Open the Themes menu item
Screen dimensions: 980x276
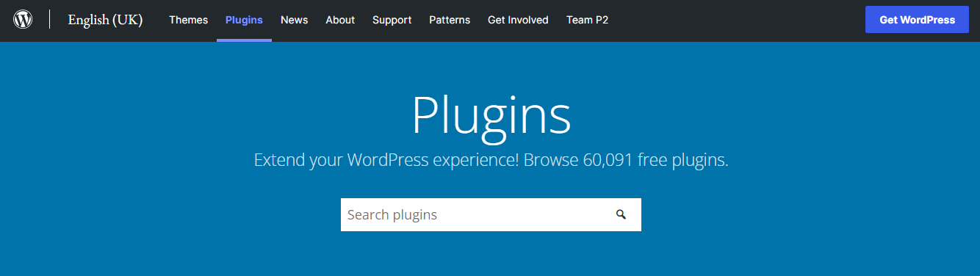tap(188, 20)
